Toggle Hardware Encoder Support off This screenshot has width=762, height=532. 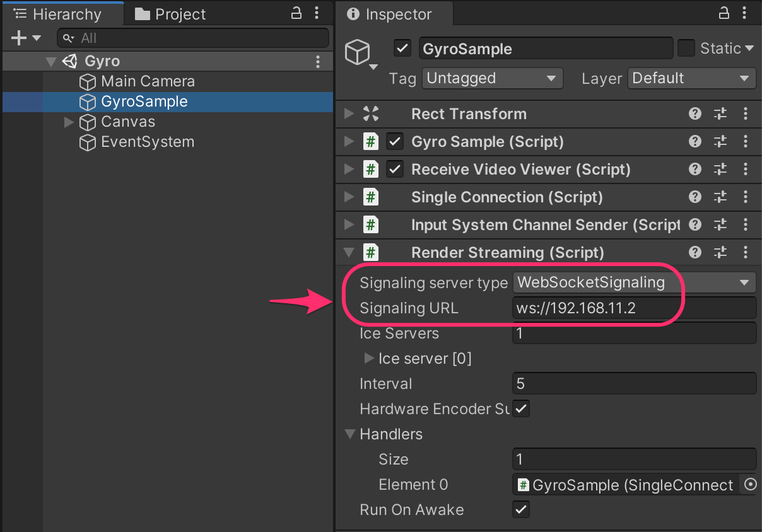pos(520,408)
